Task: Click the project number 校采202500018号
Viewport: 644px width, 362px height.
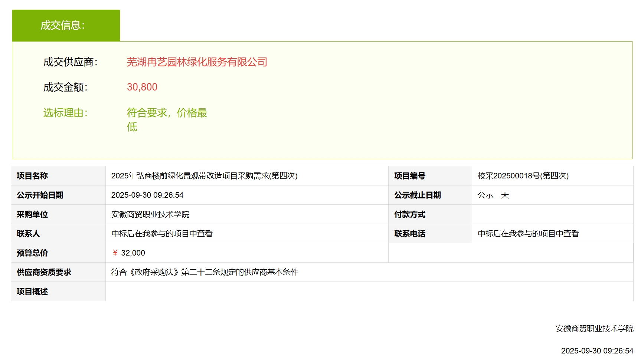Action: 523,176
